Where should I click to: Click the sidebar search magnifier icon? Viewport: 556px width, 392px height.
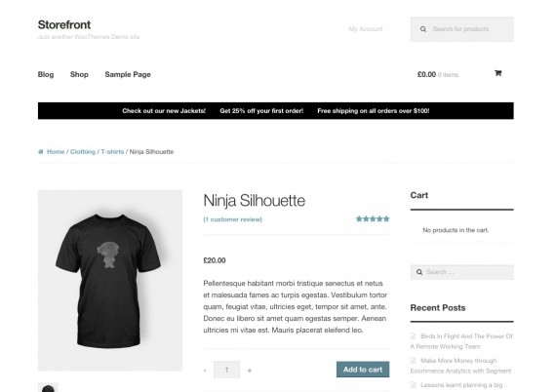pos(419,272)
